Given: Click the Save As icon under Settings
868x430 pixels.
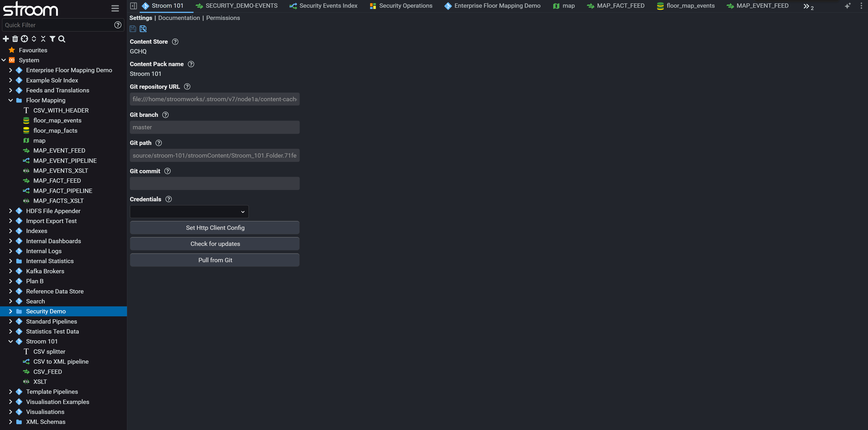Looking at the screenshot, I should 143,29.
